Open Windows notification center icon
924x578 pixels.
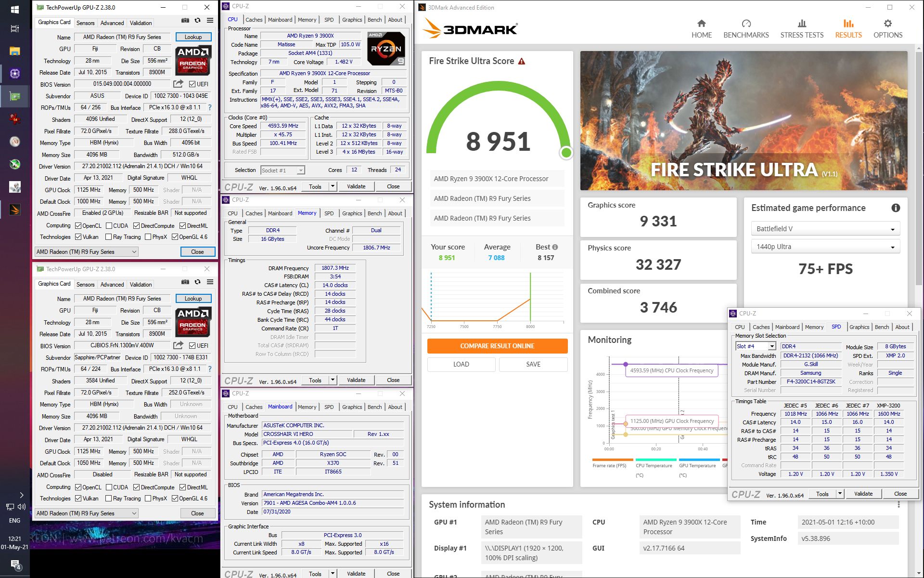pos(15,565)
